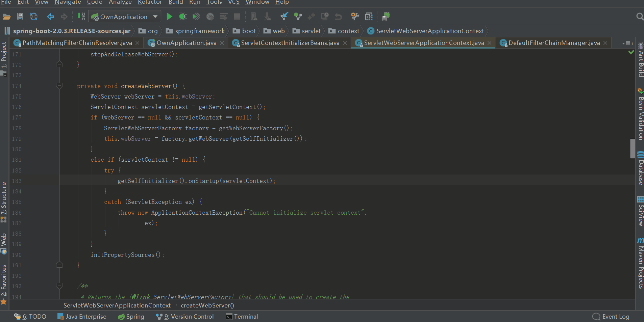The height and width of the screenshot is (322, 644).
Task: Toggle the Favorites tool window
Action: point(4,284)
